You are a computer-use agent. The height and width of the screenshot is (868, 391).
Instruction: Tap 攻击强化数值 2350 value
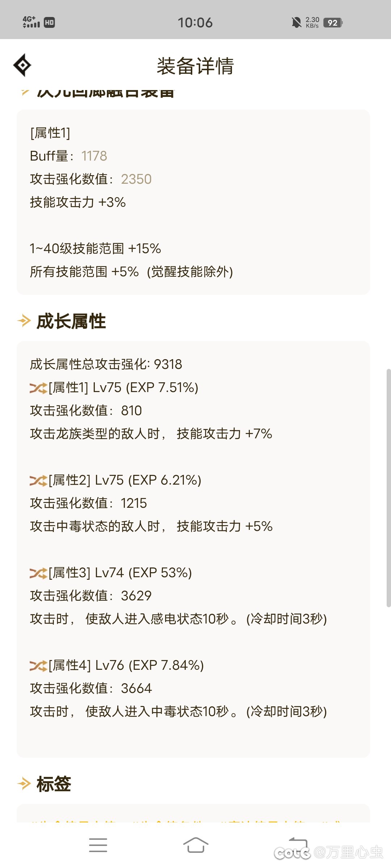(136, 179)
